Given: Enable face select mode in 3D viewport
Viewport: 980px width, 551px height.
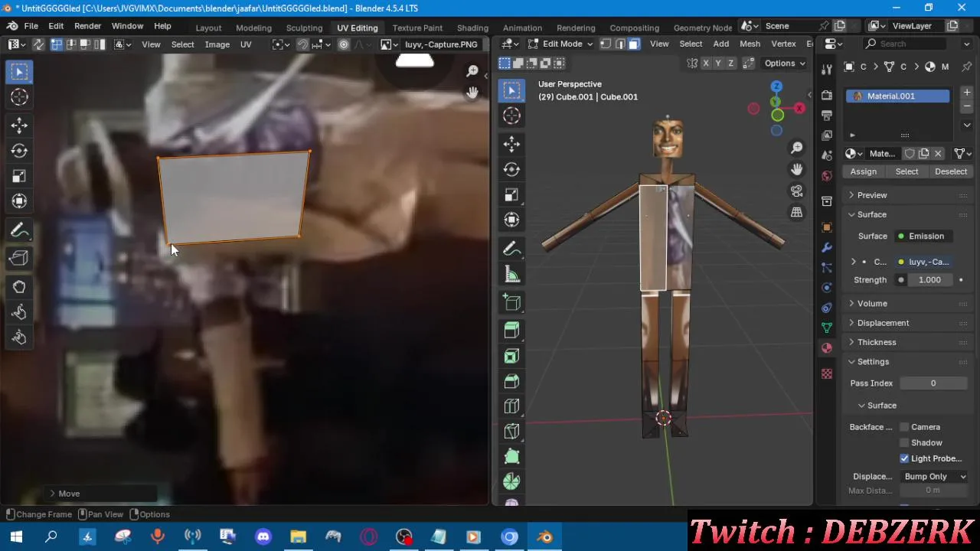Looking at the screenshot, I should (x=634, y=44).
